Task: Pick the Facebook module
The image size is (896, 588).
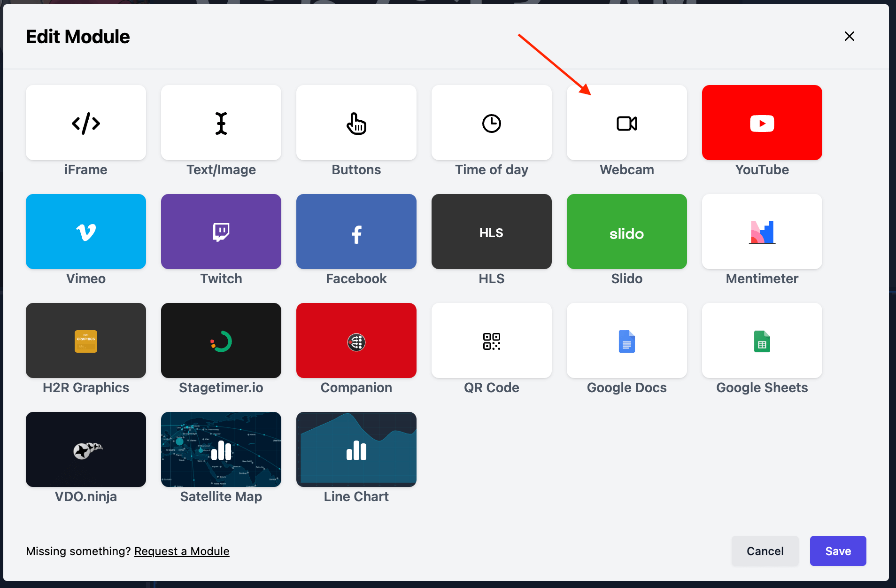Action: pos(356,232)
